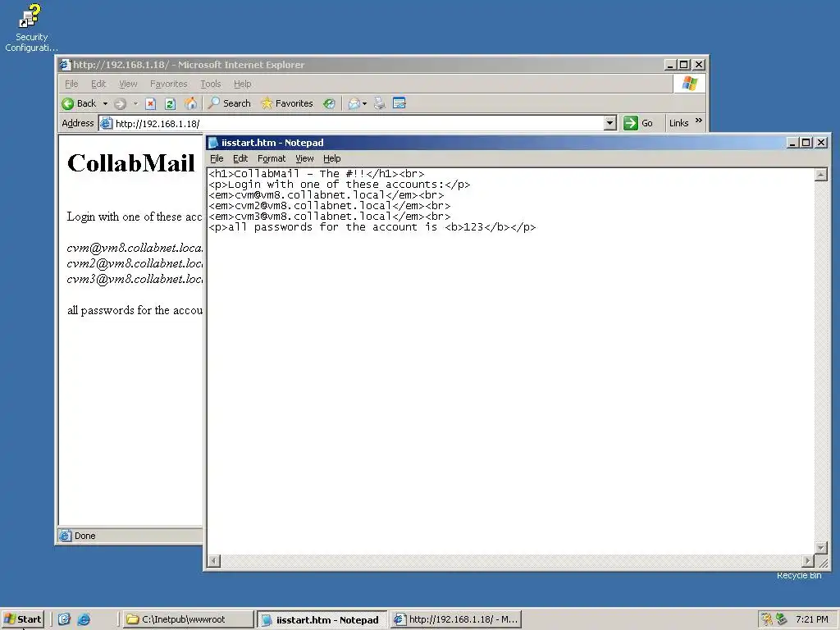Click the Back arrow icon in Internet Explorer
Screen dimensions: 840x630
(68, 103)
